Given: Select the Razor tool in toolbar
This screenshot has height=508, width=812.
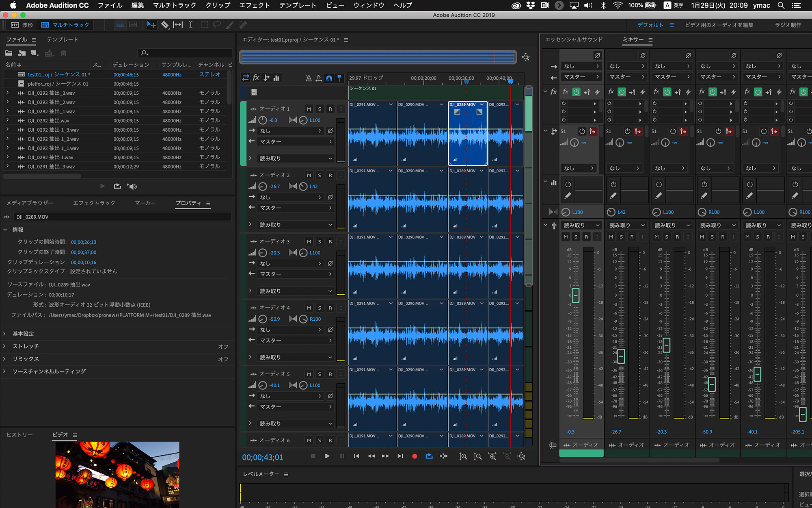Looking at the screenshot, I should (x=165, y=25).
